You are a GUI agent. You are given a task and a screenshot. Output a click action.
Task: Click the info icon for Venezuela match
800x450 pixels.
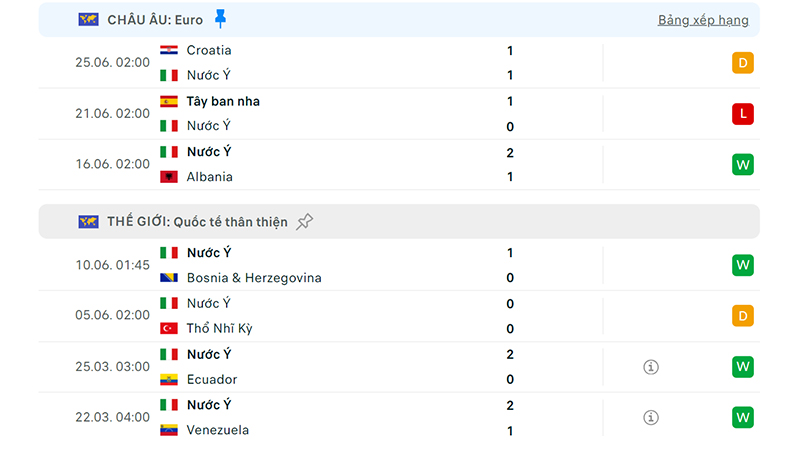click(x=651, y=417)
